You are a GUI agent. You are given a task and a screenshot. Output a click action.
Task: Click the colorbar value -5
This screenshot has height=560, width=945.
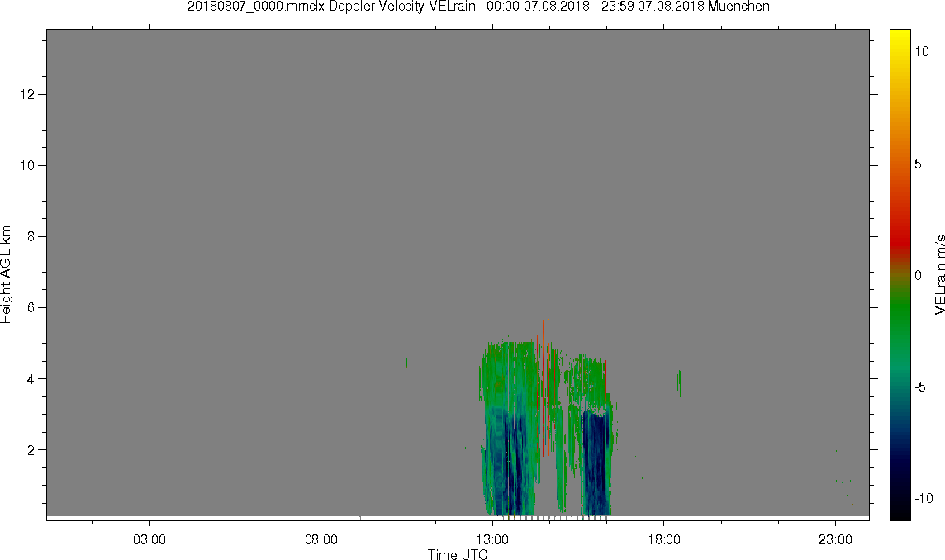pos(919,387)
